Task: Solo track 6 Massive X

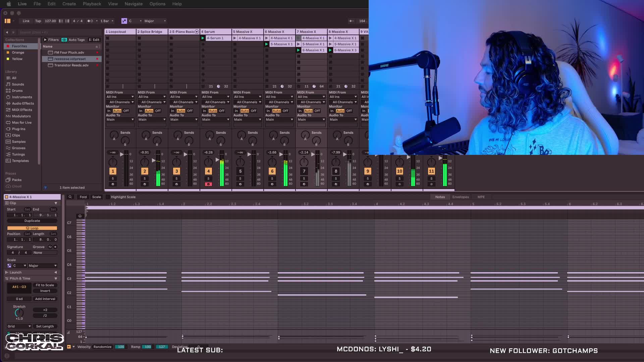Action: pos(272,178)
